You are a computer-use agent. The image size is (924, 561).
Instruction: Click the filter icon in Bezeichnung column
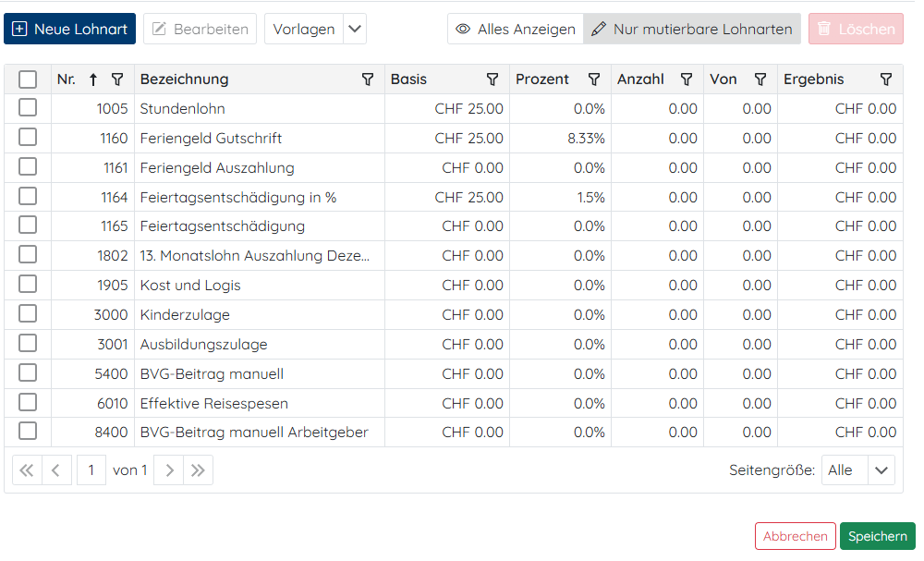368,79
